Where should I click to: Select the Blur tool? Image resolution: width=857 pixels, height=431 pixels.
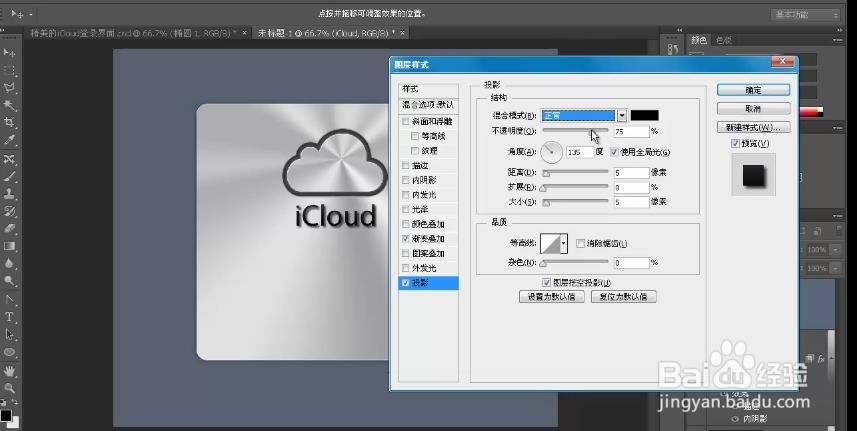[9, 263]
